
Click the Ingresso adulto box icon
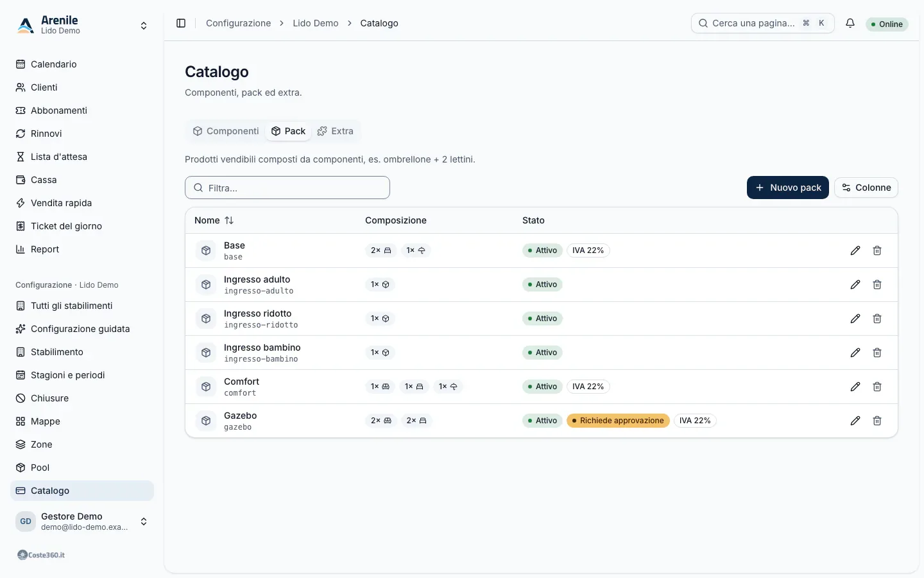point(206,285)
